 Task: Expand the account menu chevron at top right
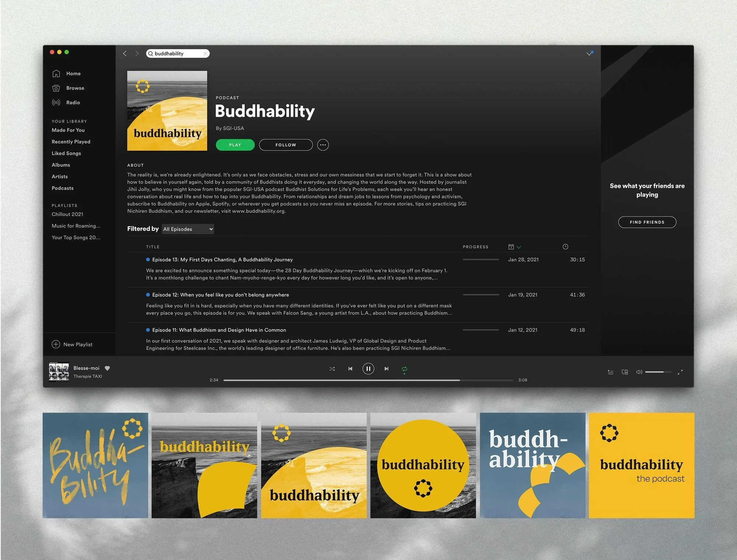589,54
